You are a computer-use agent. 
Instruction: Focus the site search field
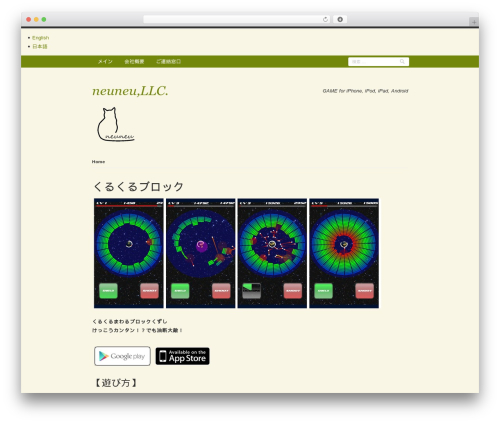point(378,62)
